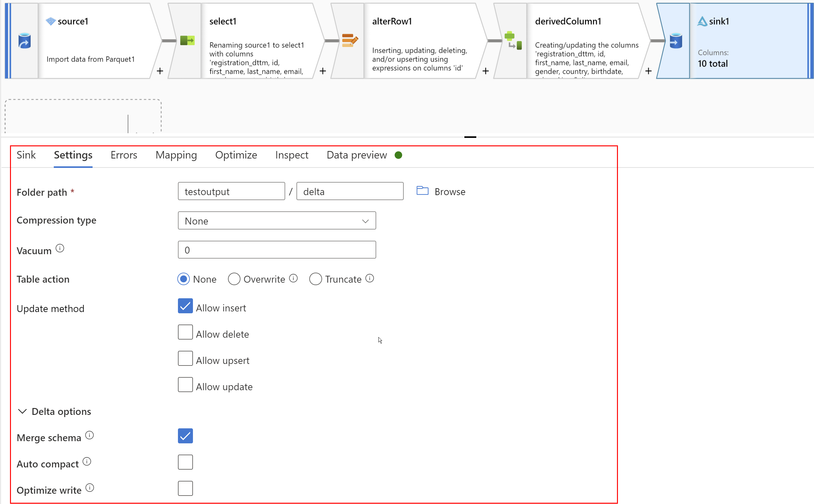Click the Vacuum info icon
This screenshot has height=504, width=814.
click(x=59, y=248)
